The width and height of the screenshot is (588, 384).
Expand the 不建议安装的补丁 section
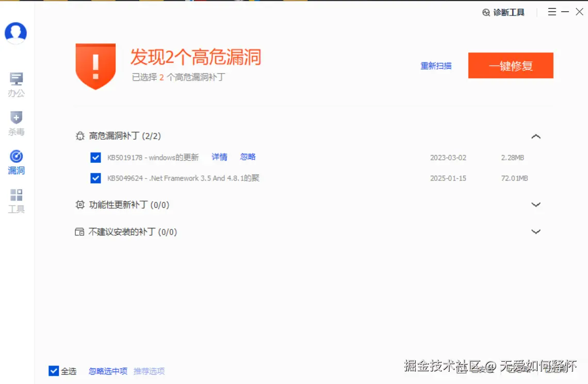tap(536, 231)
